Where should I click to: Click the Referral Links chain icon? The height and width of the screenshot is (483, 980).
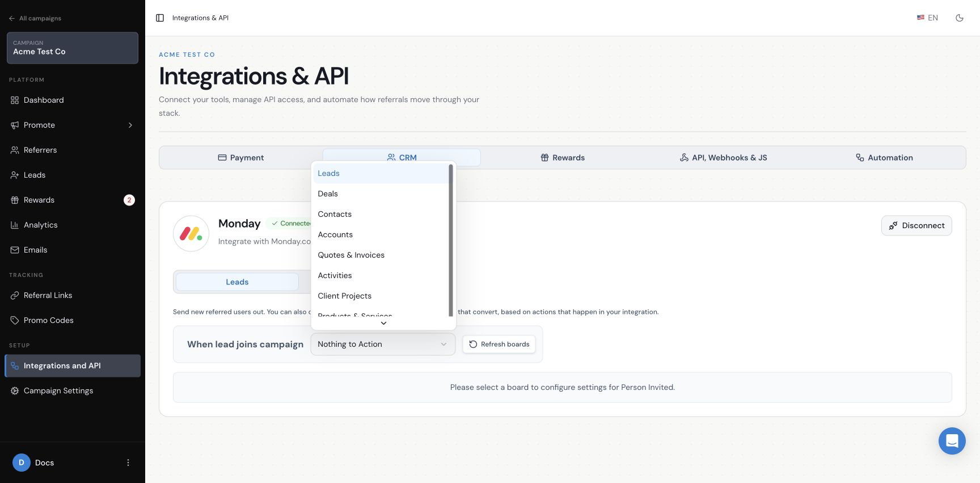pyautogui.click(x=15, y=295)
